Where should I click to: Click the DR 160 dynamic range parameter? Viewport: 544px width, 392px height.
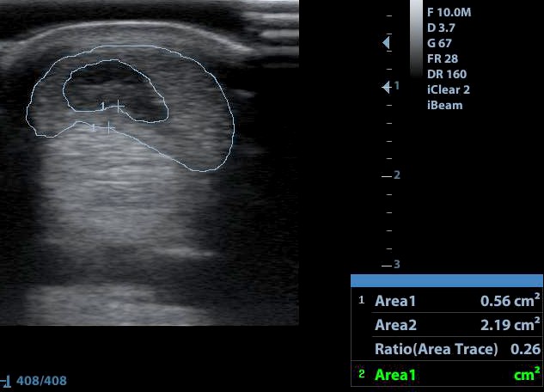pyautogui.click(x=447, y=74)
